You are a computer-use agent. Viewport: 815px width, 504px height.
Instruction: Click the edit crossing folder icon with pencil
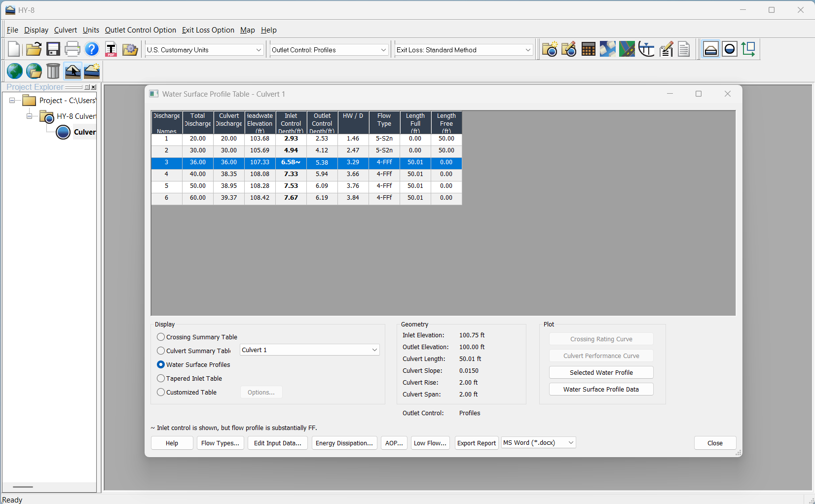569,49
